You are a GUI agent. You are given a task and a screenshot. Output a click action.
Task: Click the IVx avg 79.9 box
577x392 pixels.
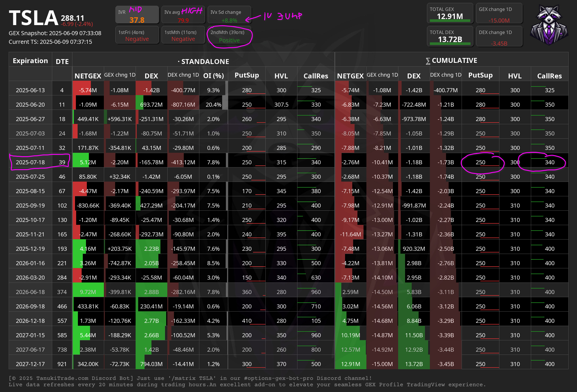tap(183, 15)
